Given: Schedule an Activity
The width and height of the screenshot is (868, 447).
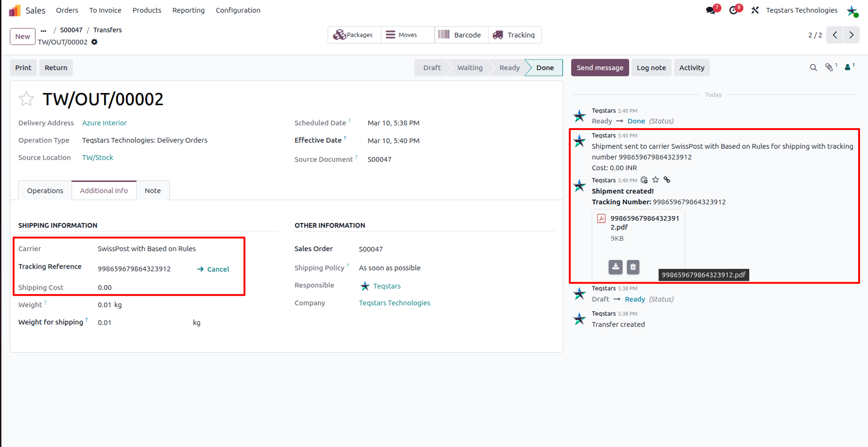Looking at the screenshot, I should (692, 68).
